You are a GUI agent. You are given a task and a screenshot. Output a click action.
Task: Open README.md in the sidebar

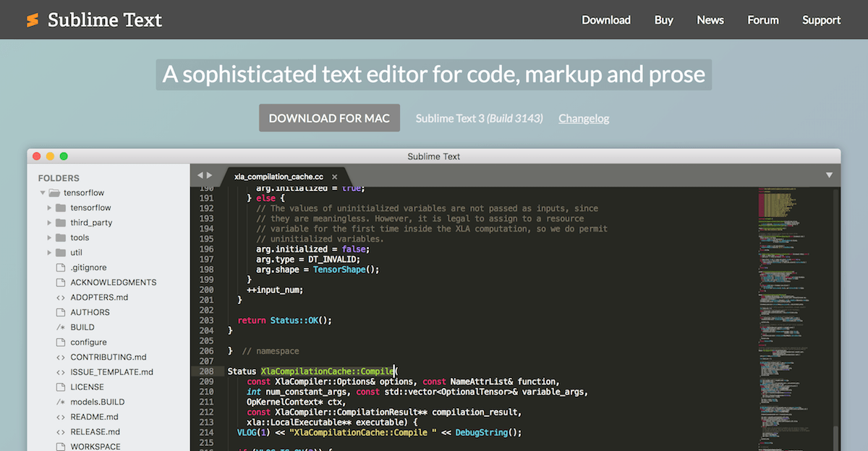point(94,417)
